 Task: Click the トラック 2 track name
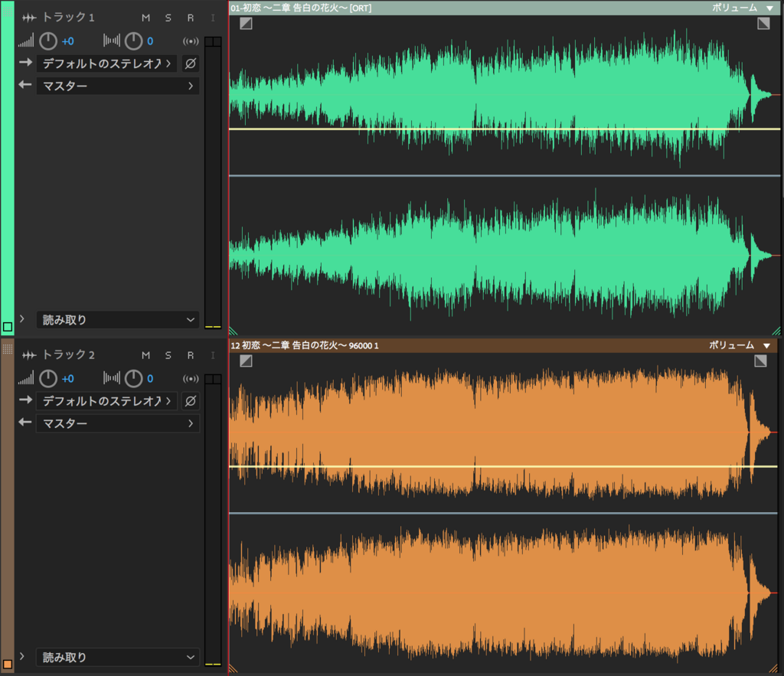point(68,355)
